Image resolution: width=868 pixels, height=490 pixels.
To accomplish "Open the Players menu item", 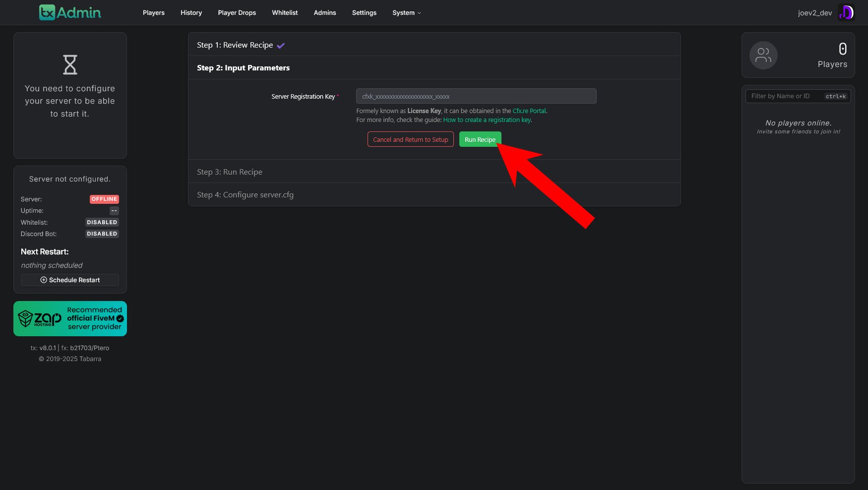I will tap(154, 13).
